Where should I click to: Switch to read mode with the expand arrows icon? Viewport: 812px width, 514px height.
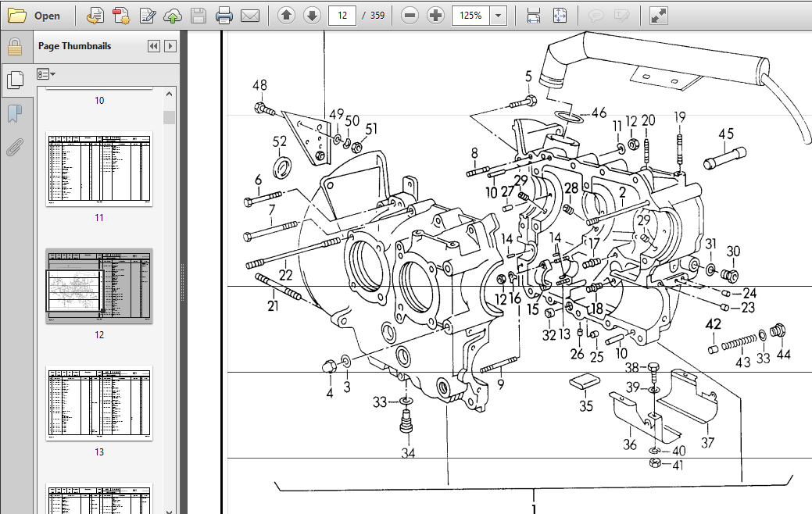[x=658, y=16]
